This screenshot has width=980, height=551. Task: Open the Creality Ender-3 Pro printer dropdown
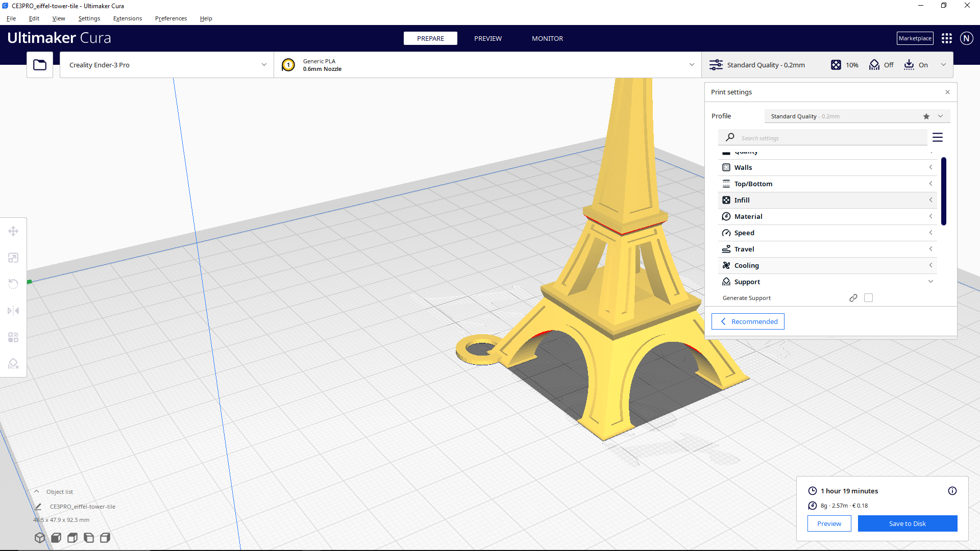coord(167,65)
